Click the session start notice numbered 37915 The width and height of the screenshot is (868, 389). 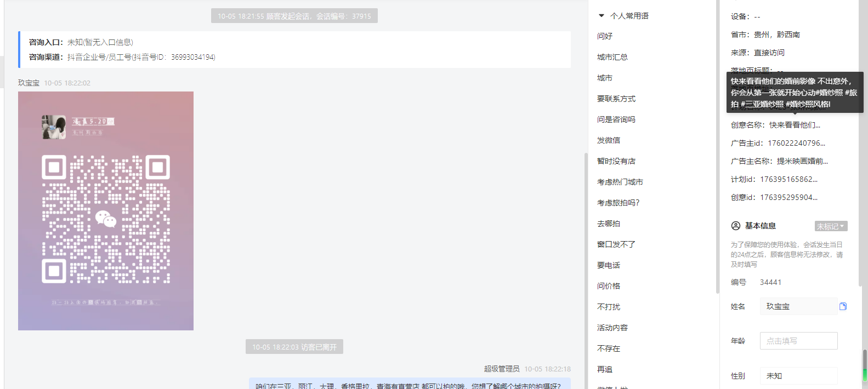(294, 16)
